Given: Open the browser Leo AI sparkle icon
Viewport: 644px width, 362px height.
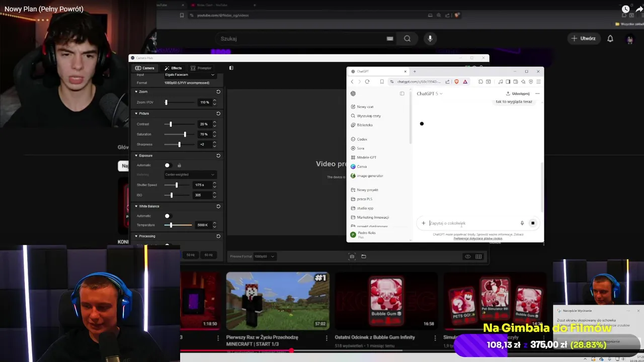Looking at the screenshot, I should (x=523, y=81).
